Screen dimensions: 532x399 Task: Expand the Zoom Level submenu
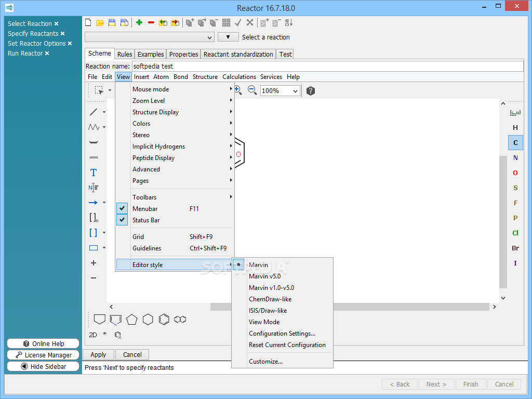[x=175, y=101]
